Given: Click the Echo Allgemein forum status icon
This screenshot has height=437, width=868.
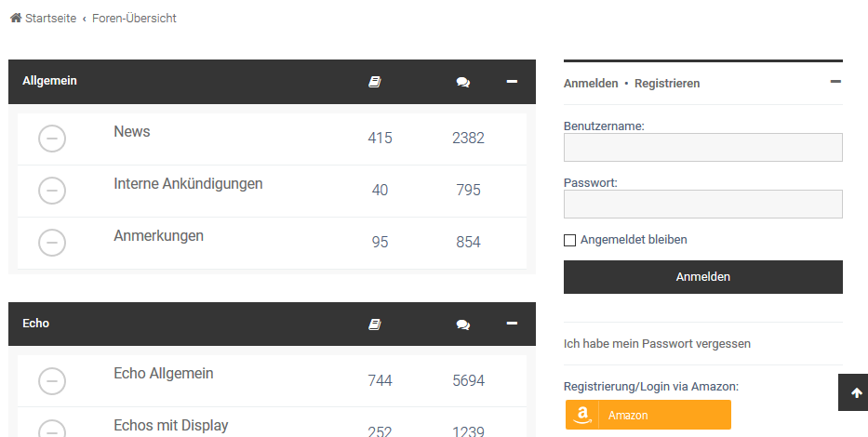Looking at the screenshot, I should [52, 380].
